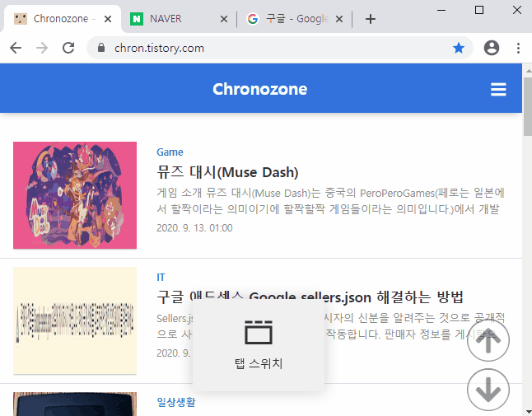The image size is (532, 416).
Task: Click the Google tab favicon
Action: (253, 19)
